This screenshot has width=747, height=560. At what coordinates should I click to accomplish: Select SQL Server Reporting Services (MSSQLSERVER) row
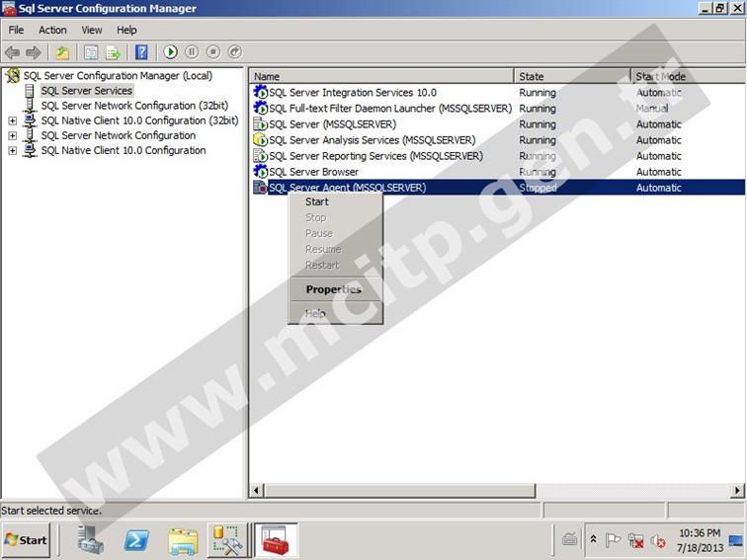(x=497, y=156)
